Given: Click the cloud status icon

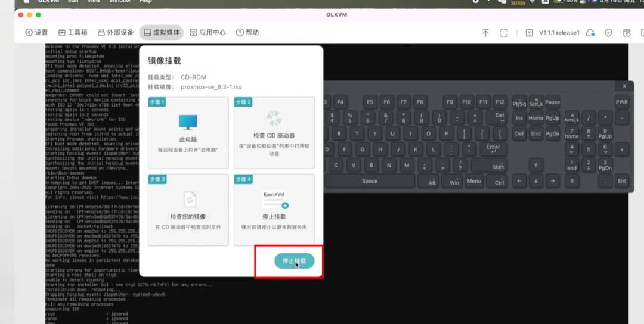Looking at the screenshot, I should pyautogui.click(x=590, y=33).
